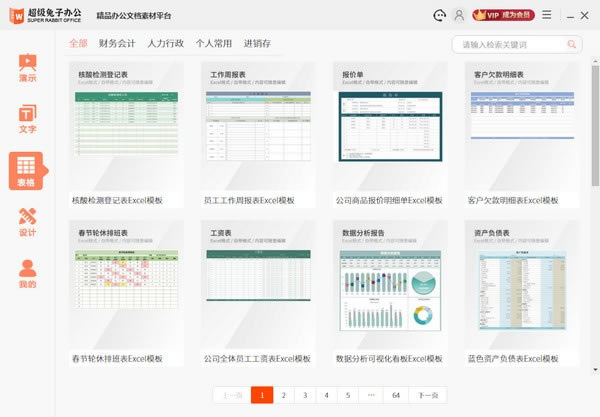Switch to the 进销存 tab
The height and width of the screenshot is (417, 600).
pyautogui.click(x=257, y=43)
